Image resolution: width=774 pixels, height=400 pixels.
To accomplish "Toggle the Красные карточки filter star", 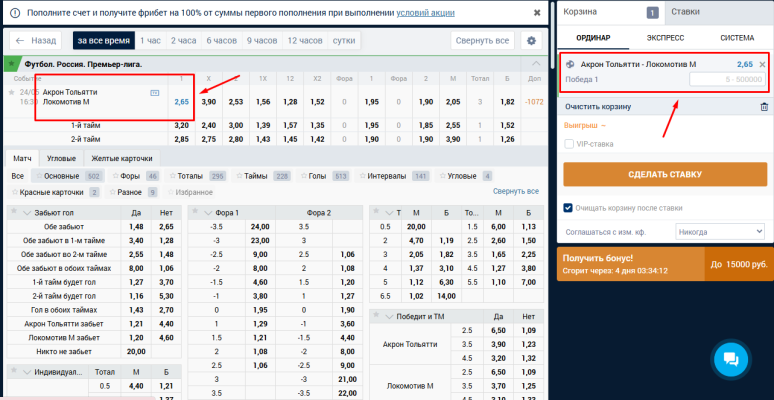I will [x=14, y=192].
